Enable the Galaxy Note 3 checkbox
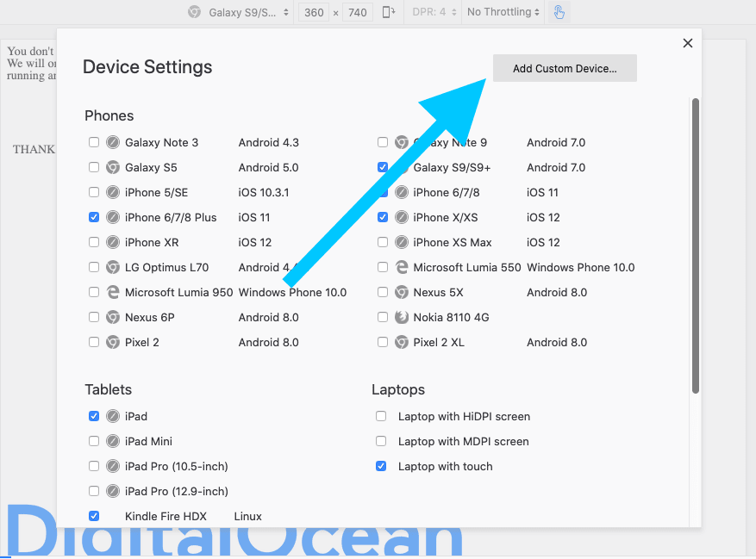756x559 pixels. click(x=94, y=142)
